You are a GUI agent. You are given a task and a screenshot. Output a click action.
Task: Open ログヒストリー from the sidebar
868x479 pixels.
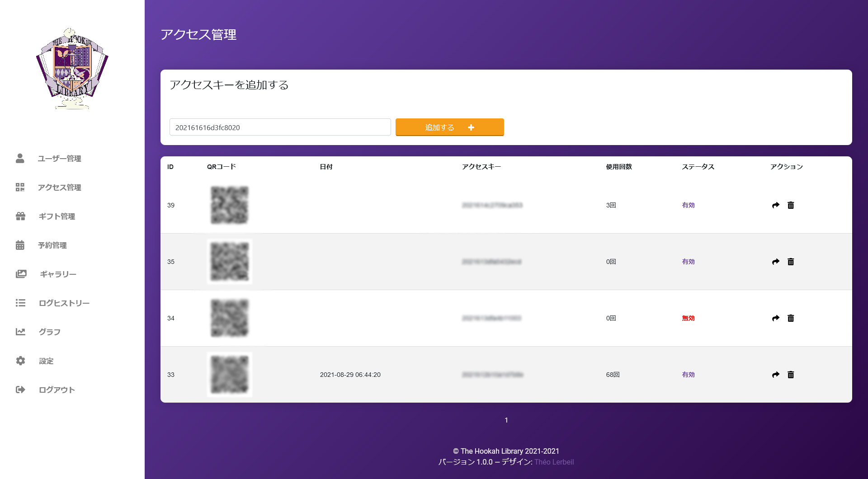click(x=64, y=303)
